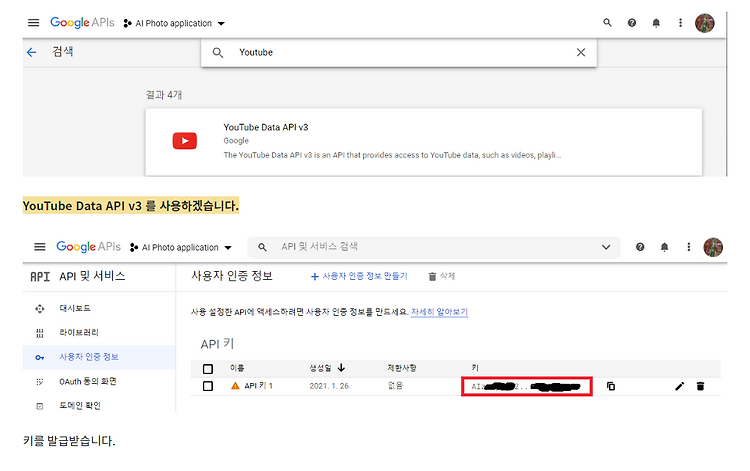
Task: Open the YouTube Data API v3 result card
Action: click(424, 142)
